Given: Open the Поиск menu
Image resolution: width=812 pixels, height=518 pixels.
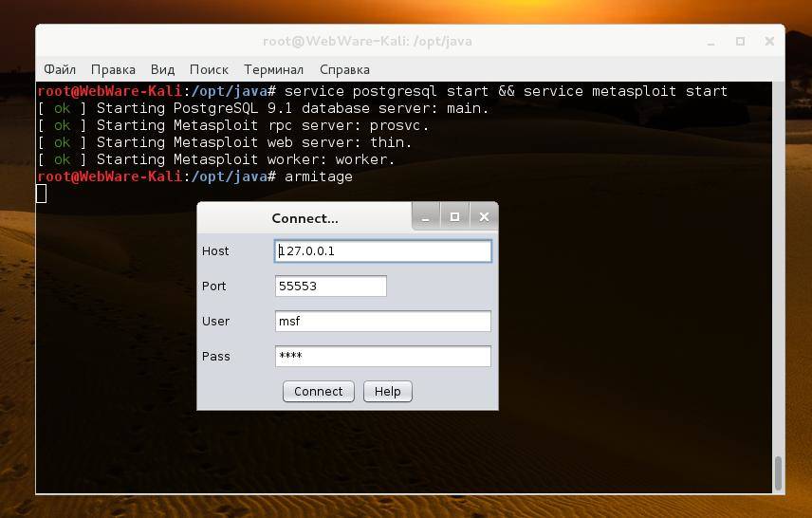Looking at the screenshot, I should point(209,69).
